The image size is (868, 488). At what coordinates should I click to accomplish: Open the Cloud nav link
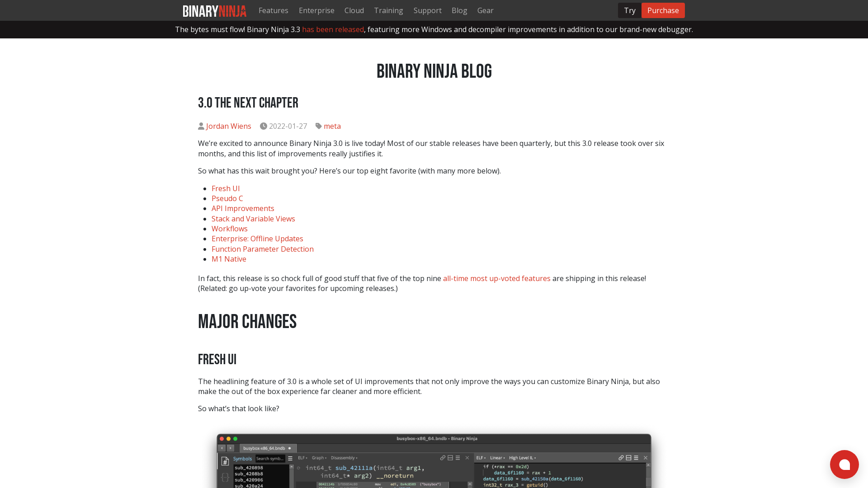coord(354,10)
